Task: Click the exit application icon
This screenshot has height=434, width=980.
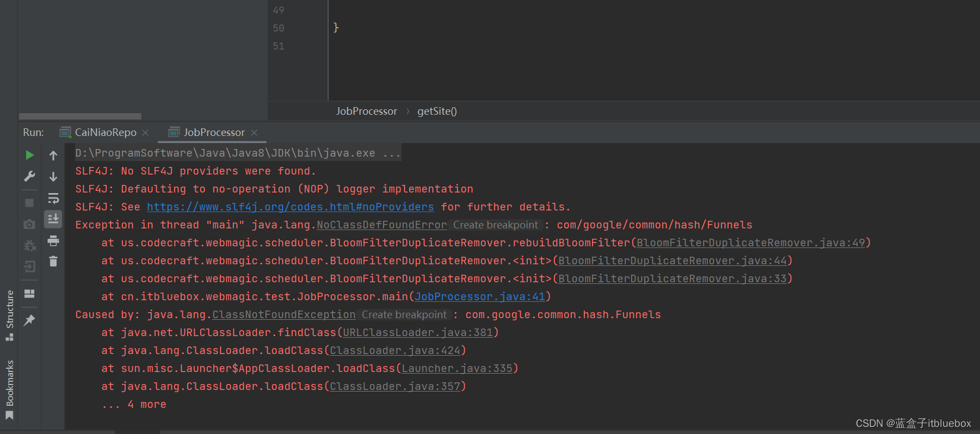Action: (x=29, y=266)
